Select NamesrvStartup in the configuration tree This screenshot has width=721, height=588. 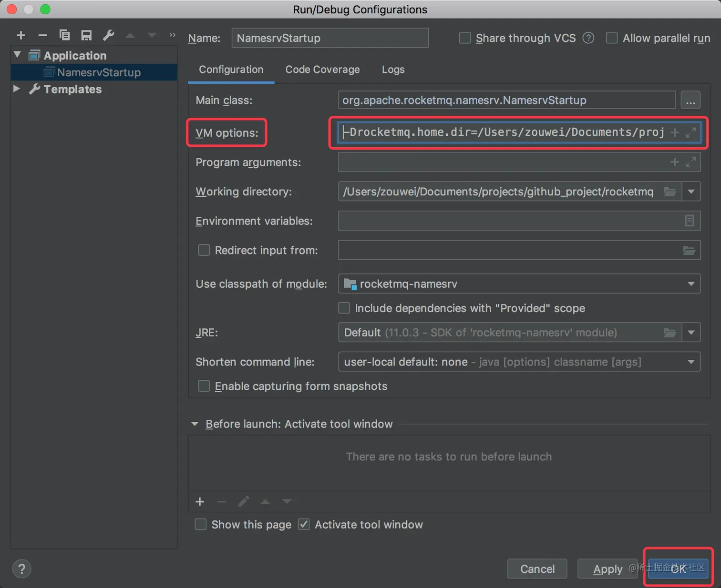pos(94,72)
